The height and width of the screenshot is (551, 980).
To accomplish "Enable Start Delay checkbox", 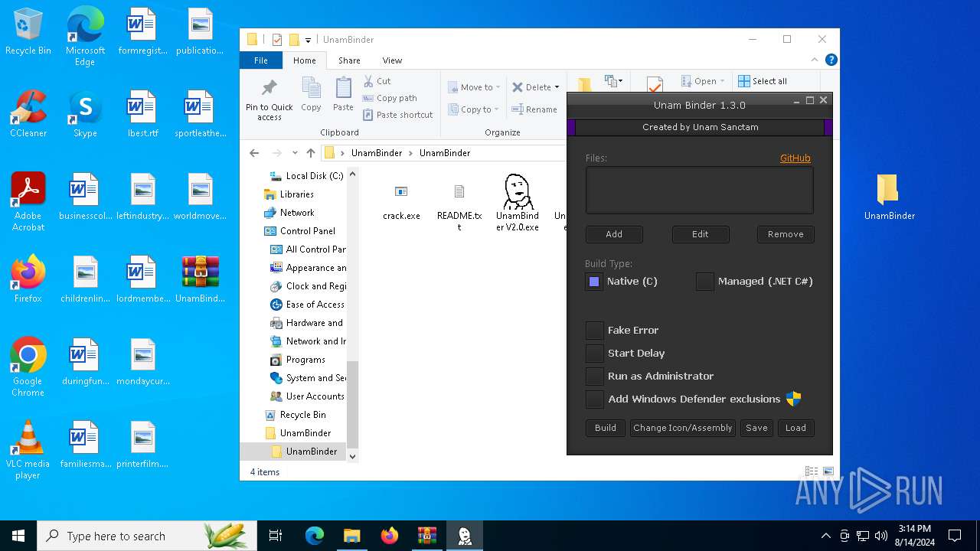I will [594, 354].
